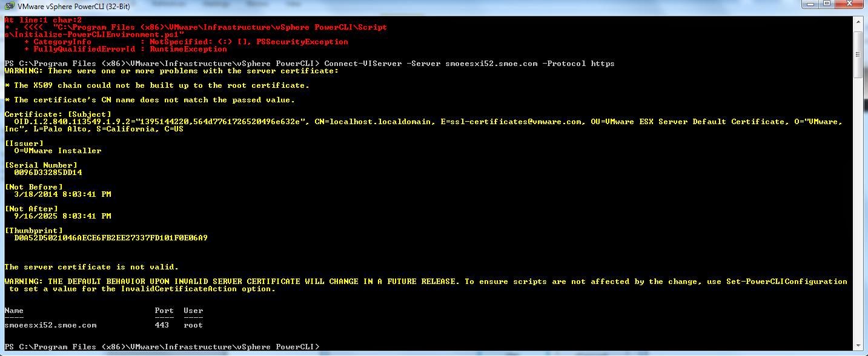Click 'The server certificate is not valid.' message
Image resolution: width=868 pixels, height=356 pixels.
pos(91,267)
